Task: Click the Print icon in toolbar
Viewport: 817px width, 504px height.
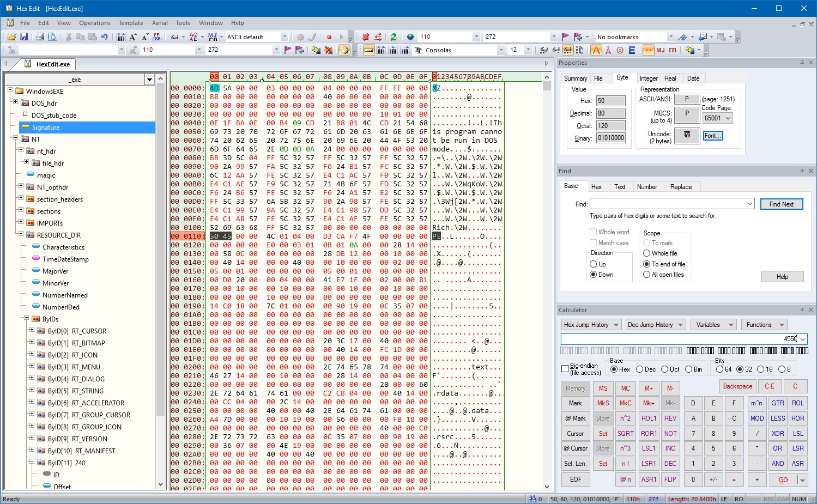Action: point(40,37)
